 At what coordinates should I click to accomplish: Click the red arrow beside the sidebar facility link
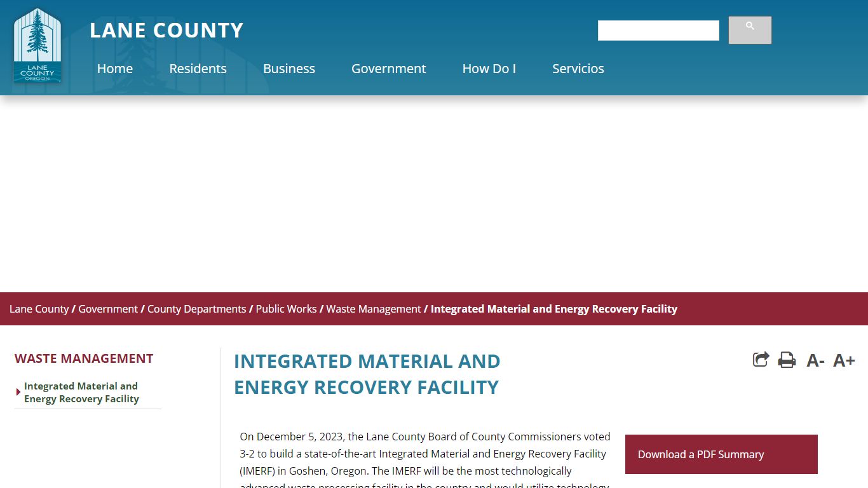tap(18, 392)
